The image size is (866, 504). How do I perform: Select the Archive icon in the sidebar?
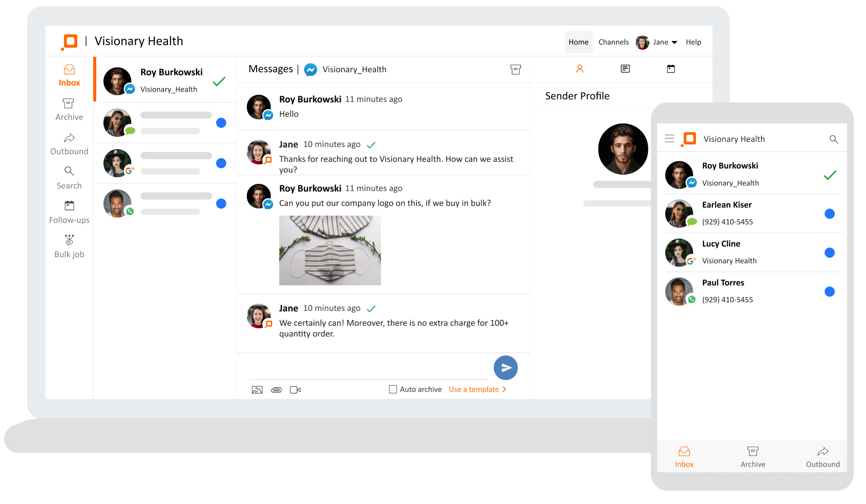(x=69, y=109)
